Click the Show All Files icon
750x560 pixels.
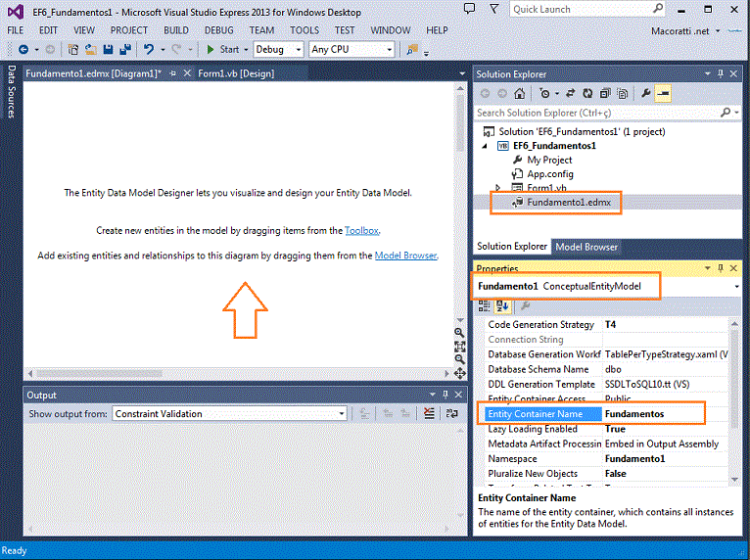[623, 93]
